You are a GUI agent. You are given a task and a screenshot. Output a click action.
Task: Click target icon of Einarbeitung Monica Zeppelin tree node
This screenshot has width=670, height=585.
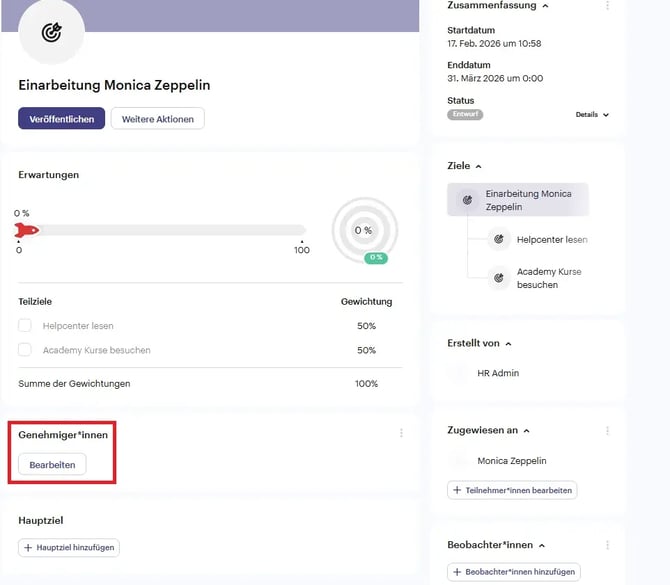(x=467, y=200)
